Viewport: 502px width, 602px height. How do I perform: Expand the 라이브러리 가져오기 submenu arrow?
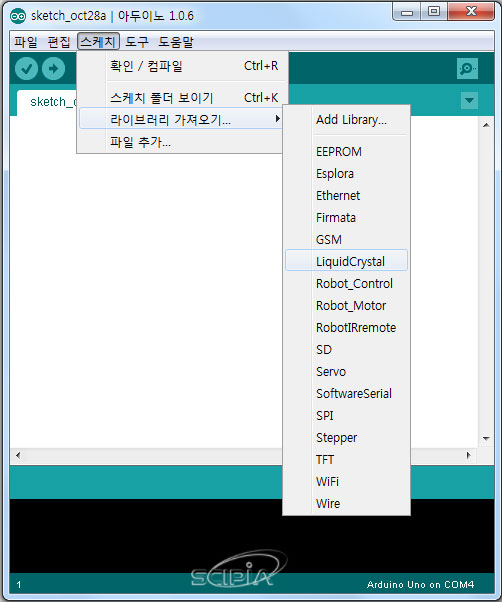[x=277, y=119]
